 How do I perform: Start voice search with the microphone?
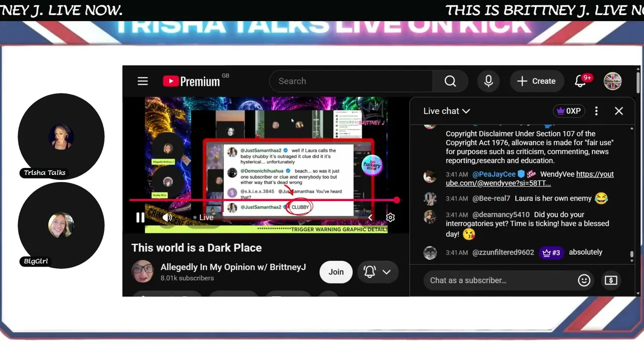(x=489, y=81)
